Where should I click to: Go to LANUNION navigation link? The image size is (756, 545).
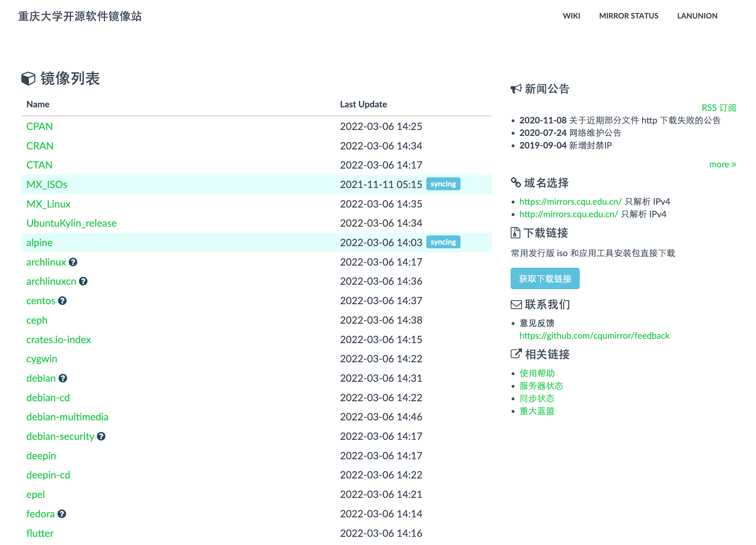pyautogui.click(x=697, y=16)
